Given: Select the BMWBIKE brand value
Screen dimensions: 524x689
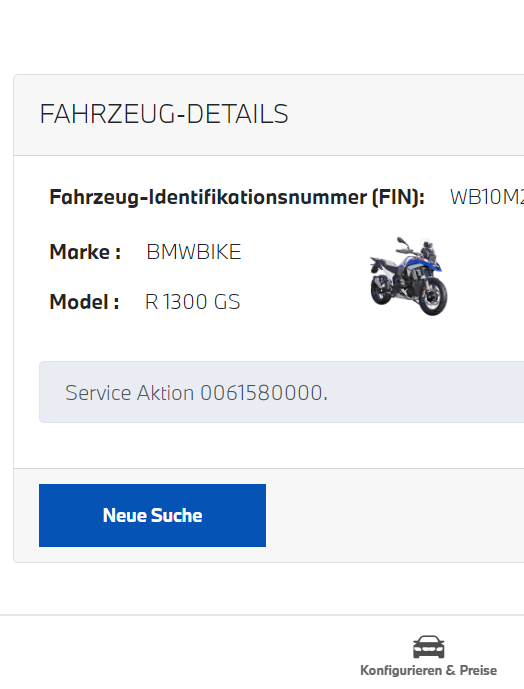Looking at the screenshot, I should [x=194, y=252].
